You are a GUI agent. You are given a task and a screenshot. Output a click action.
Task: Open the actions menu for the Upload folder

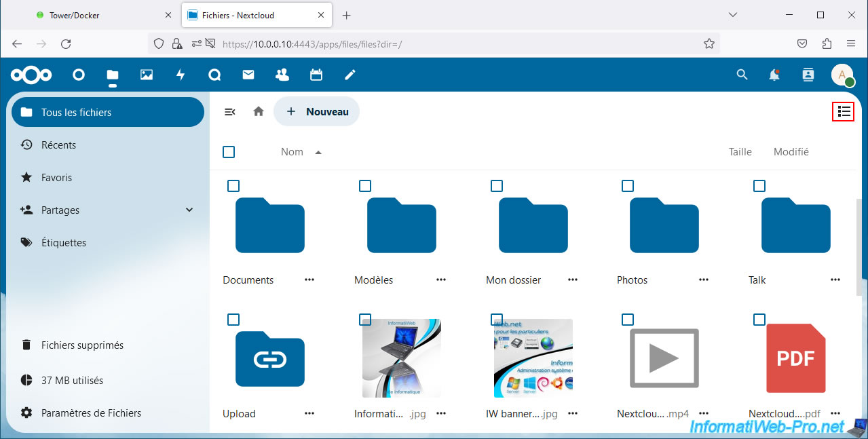(309, 413)
